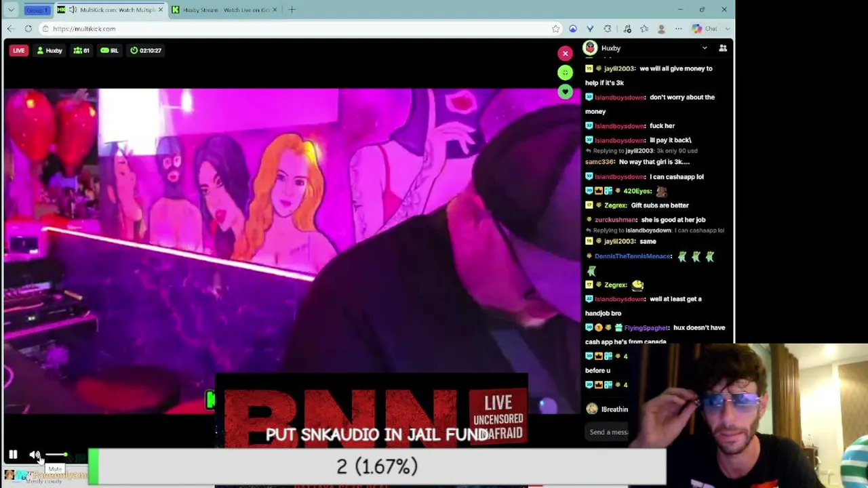Open the blue circular extension icon
The width and height of the screenshot is (868, 488).
[573, 28]
